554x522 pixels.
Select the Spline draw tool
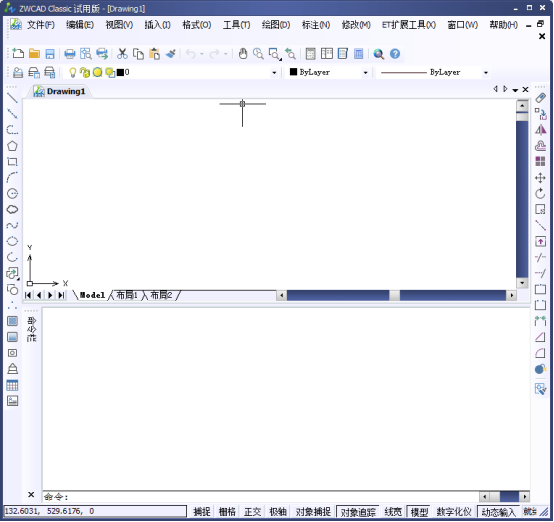[x=12, y=225]
